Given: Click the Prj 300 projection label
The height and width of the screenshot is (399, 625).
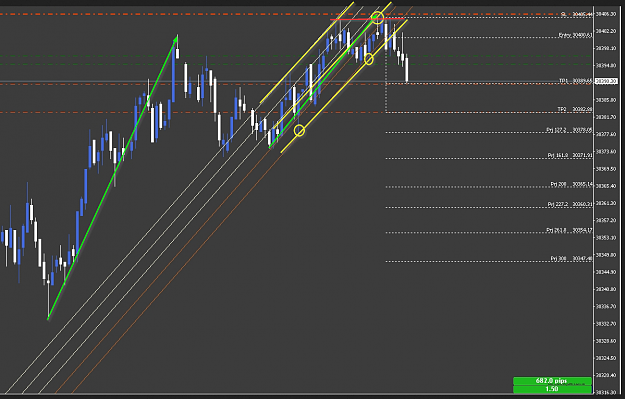Looking at the screenshot, I should point(572,259).
